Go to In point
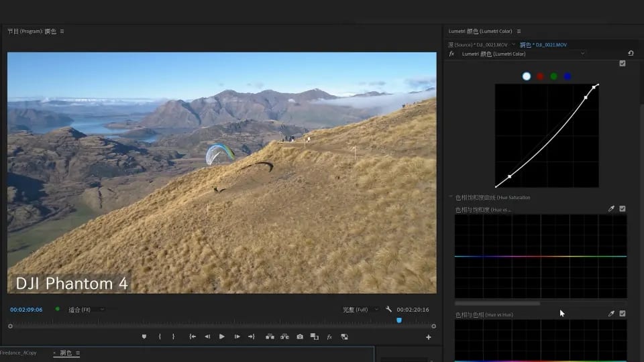The image size is (644, 362). click(x=193, y=337)
